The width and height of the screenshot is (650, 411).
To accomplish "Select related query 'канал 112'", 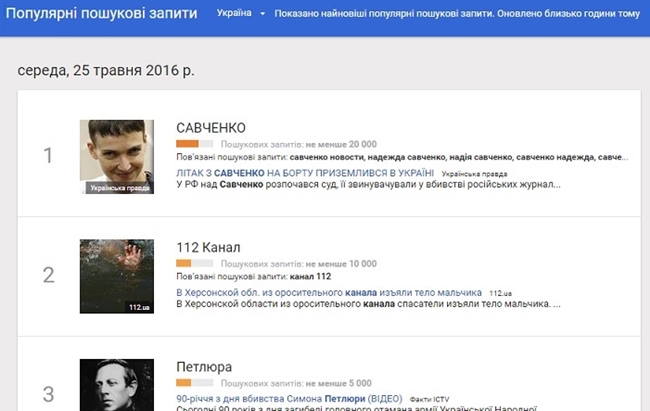I will 310,276.
